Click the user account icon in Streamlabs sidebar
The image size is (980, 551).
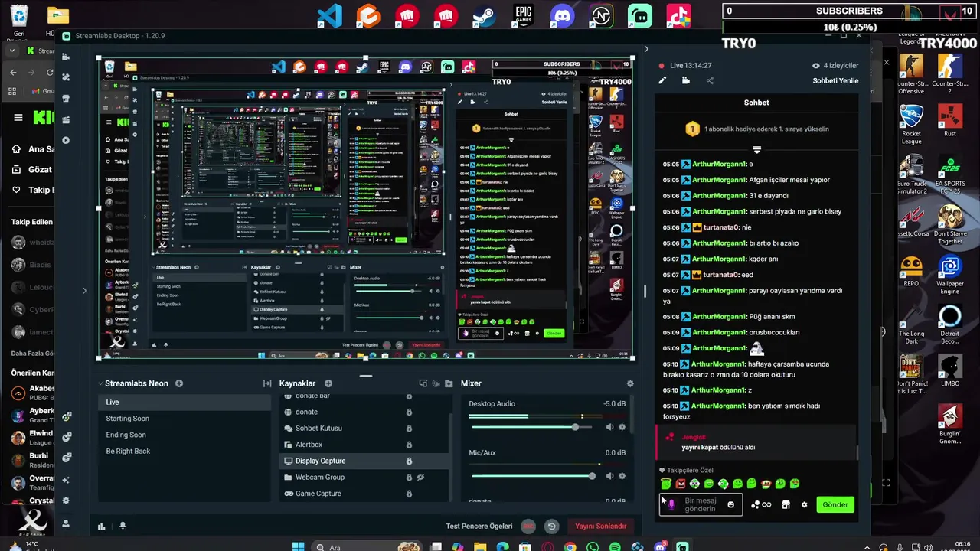point(67,523)
